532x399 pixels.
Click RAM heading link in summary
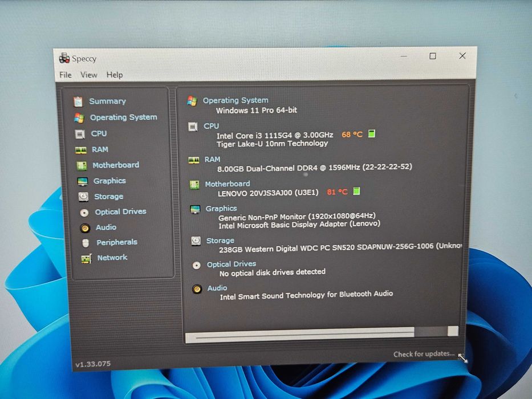(212, 160)
